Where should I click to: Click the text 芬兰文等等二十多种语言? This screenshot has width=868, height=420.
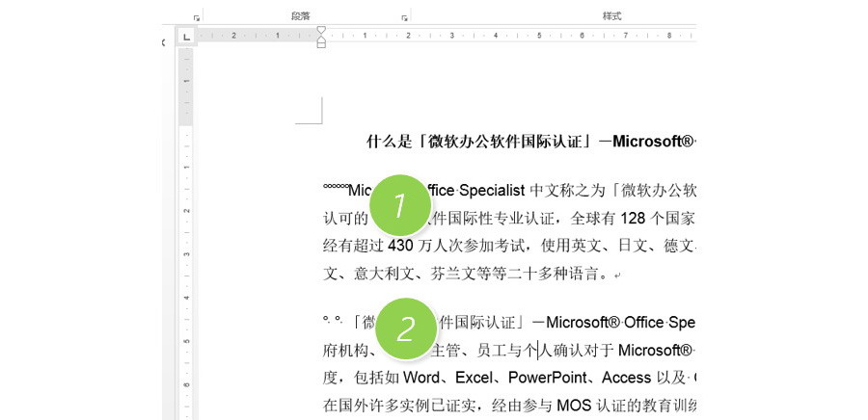pos(514,273)
